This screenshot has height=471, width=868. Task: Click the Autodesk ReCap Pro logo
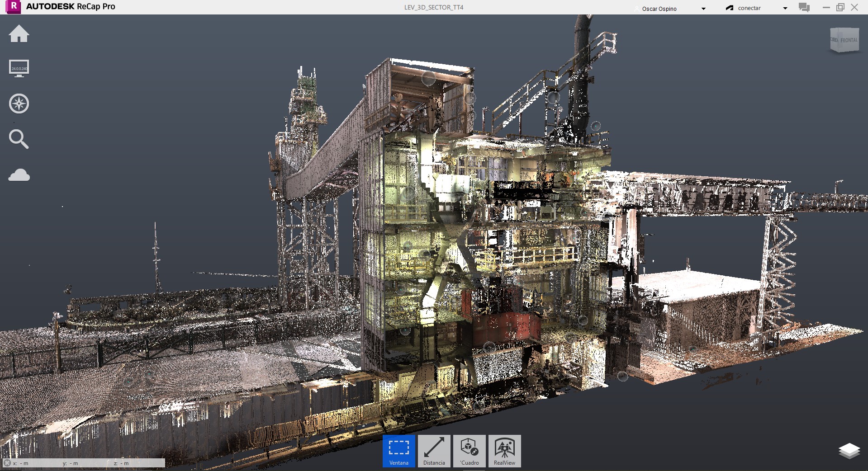coord(14,7)
